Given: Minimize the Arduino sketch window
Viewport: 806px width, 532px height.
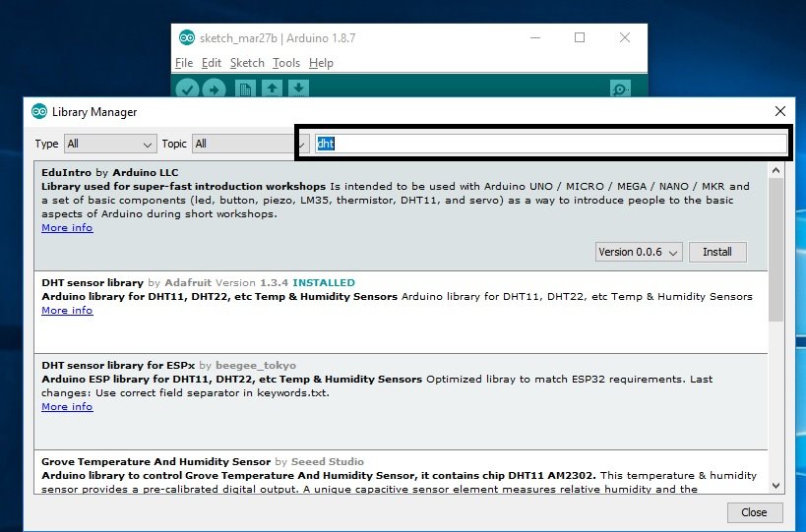Looking at the screenshot, I should tap(535, 37).
